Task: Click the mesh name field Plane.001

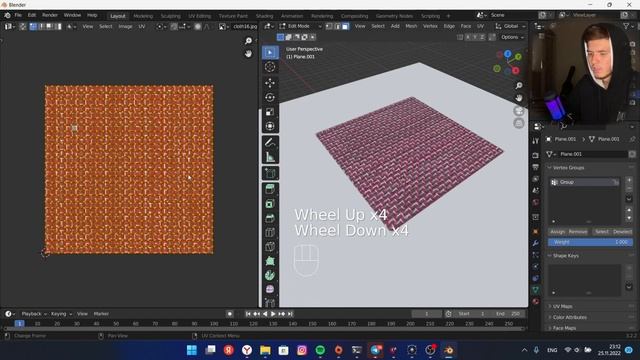Action: point(593,154)
